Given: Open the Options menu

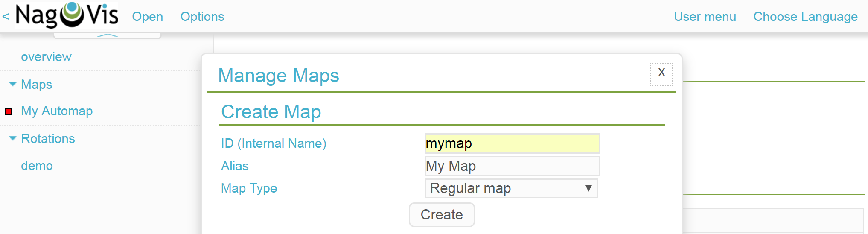Looking at the screenshot, I should tap(202, 17).
